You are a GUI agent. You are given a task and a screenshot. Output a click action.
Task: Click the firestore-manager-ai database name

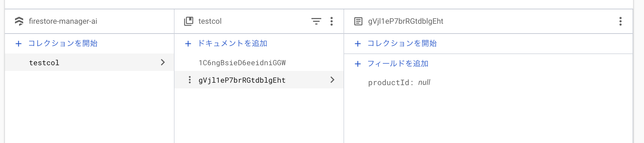coord(63,21)
